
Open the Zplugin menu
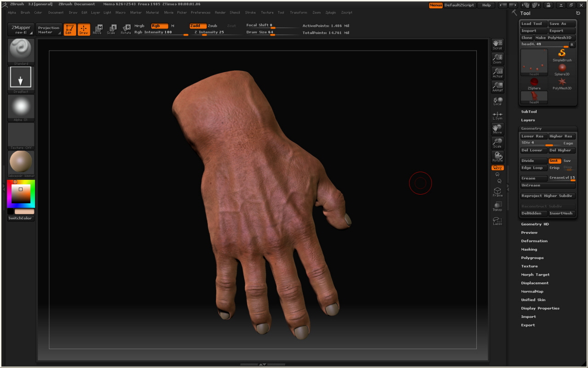[330, 12]
